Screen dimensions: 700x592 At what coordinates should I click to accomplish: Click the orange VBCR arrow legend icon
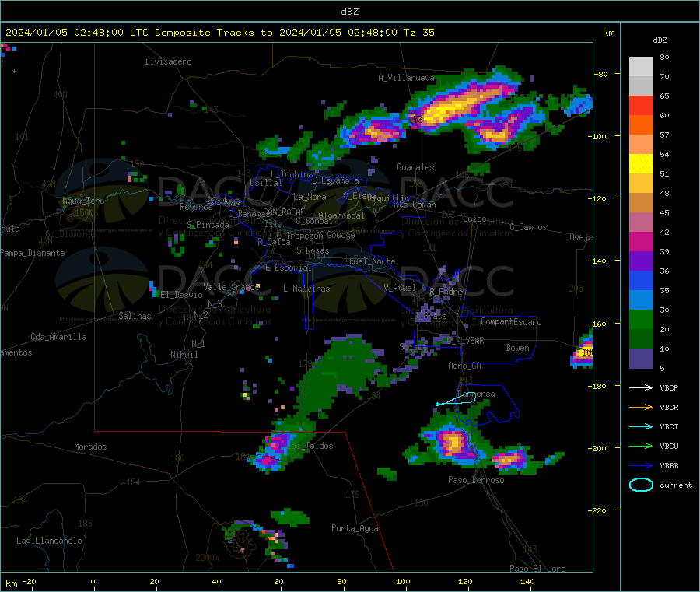click(641, 407)
